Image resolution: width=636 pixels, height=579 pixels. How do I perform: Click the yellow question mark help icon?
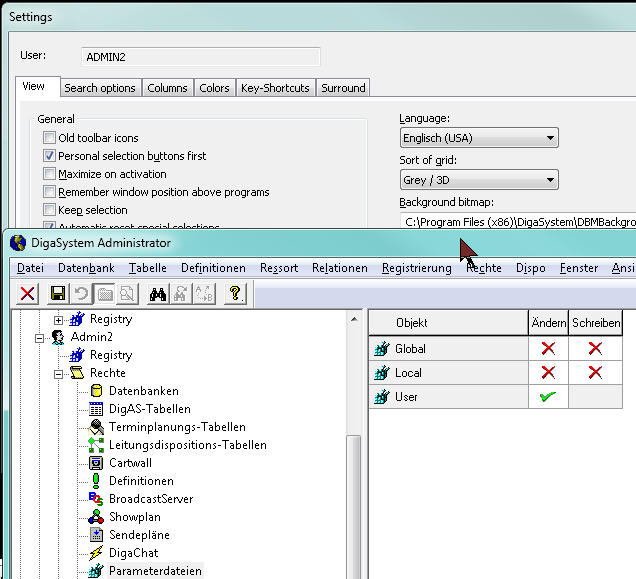tap(236, 293)
